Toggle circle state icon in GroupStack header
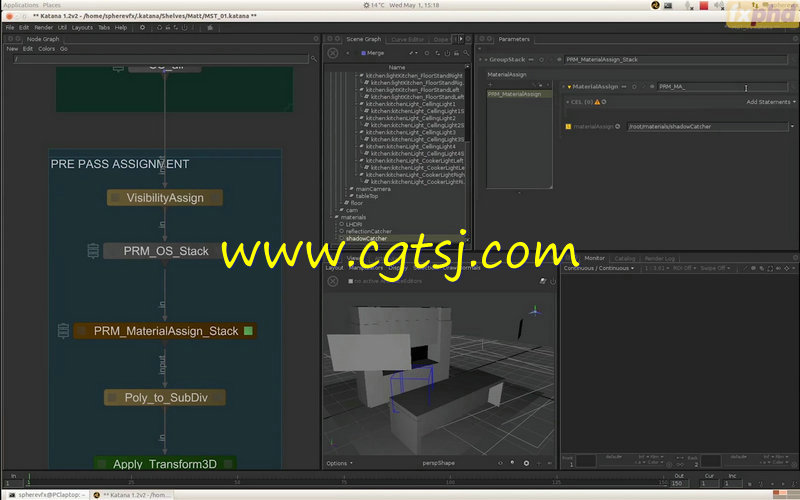The image size is (800, 500). [x=541, y=60]
